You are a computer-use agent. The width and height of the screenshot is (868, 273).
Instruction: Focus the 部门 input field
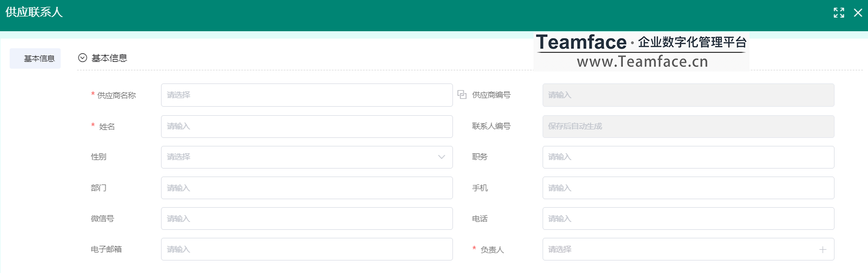click(x=307, y=188)
